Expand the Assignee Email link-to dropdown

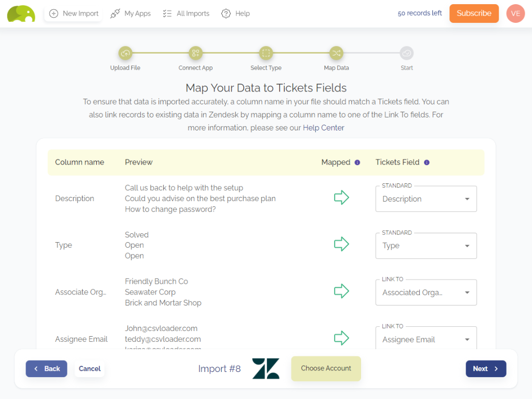pyautogui.click(x=426, y=339)
